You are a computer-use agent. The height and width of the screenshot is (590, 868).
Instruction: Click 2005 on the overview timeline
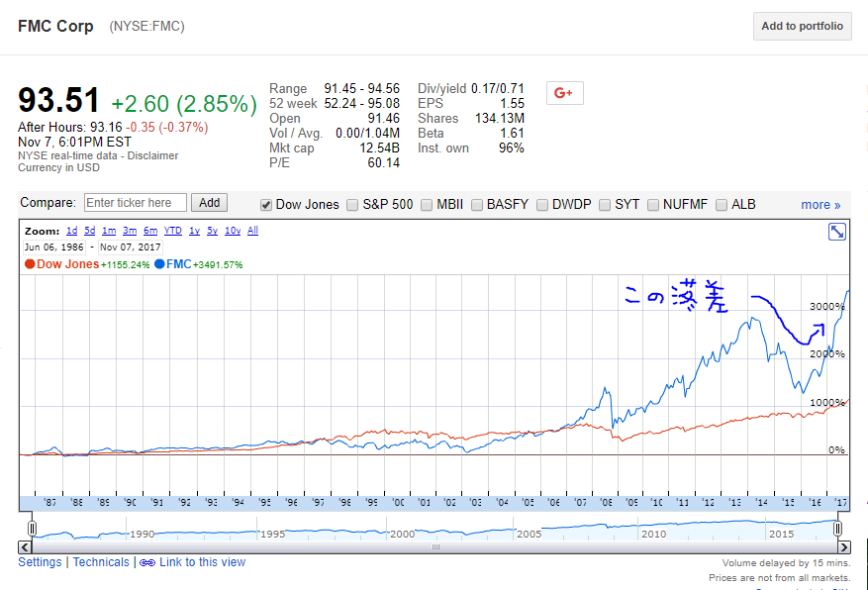tap(529, 535)
